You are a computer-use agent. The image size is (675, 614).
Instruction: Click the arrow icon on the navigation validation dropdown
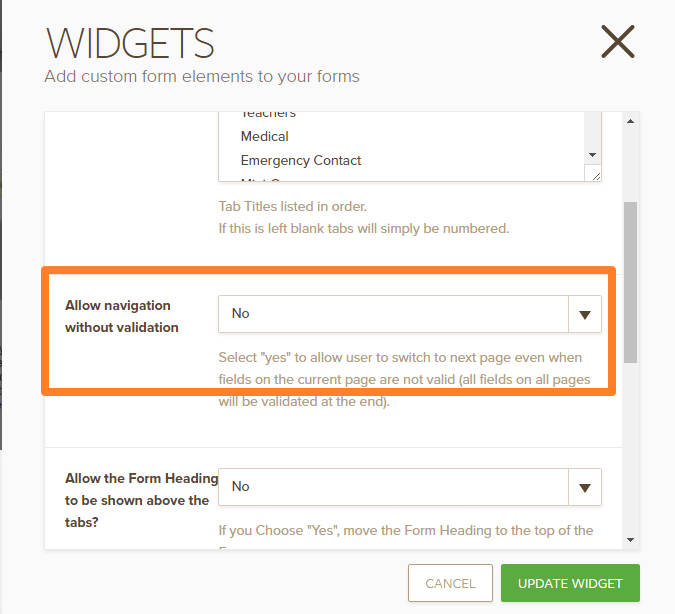pyautogui.click(x=585, y=314)
